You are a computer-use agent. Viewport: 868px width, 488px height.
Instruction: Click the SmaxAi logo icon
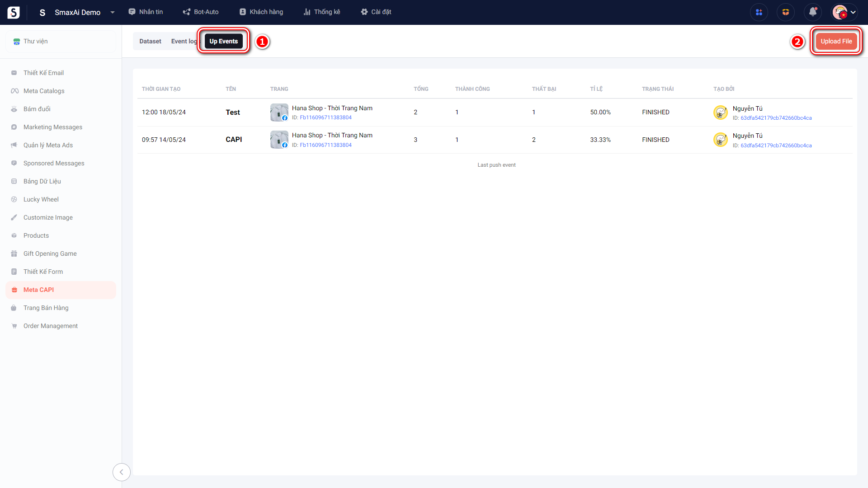tap(14, 12)
